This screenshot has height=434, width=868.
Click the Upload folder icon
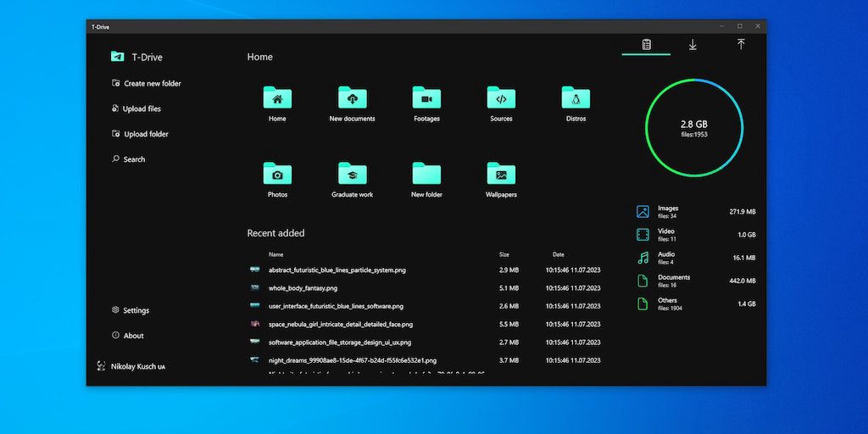pos(115,133)
